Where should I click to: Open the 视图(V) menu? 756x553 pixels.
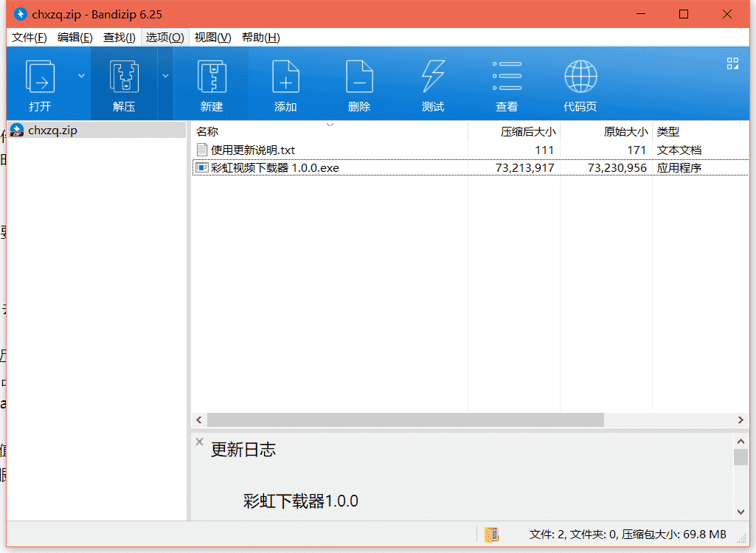pyautogui.click(x=212, y=38)
